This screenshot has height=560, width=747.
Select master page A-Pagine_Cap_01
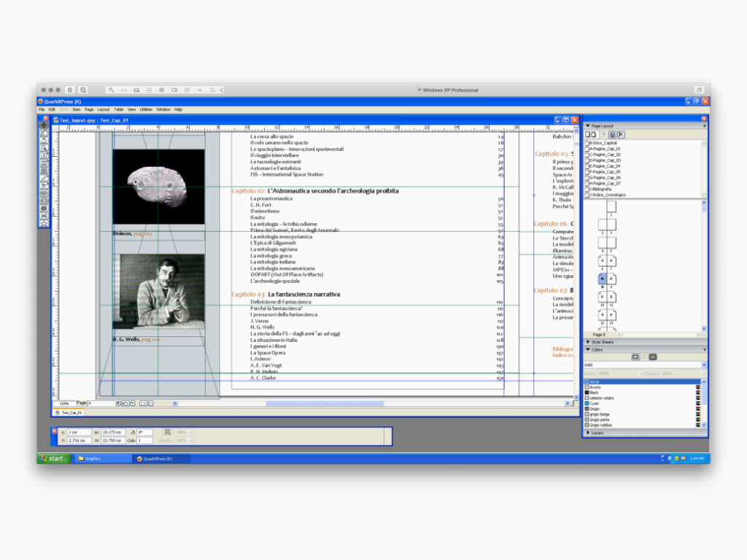pyautogui.click(x=605, y=149)
